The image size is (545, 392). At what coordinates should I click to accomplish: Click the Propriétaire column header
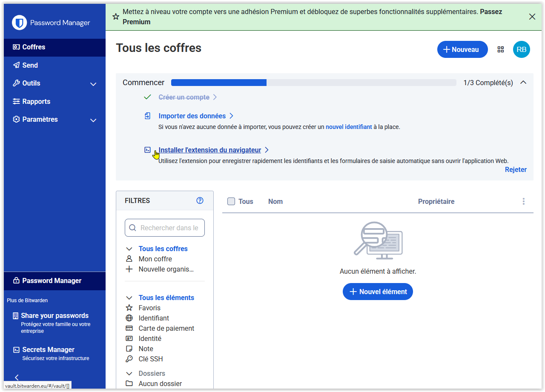point(436,201)
